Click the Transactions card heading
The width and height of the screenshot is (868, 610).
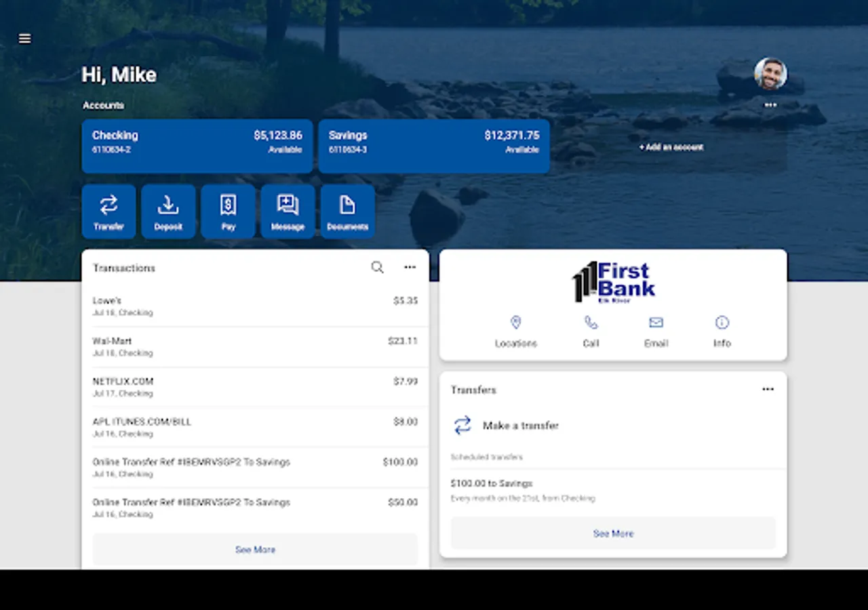(x=124, y=268)
